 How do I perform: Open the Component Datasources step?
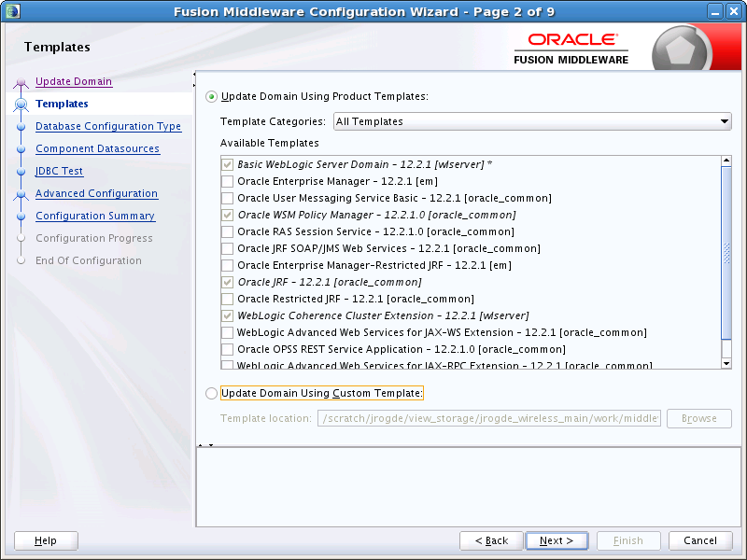[x=98, y=148]
